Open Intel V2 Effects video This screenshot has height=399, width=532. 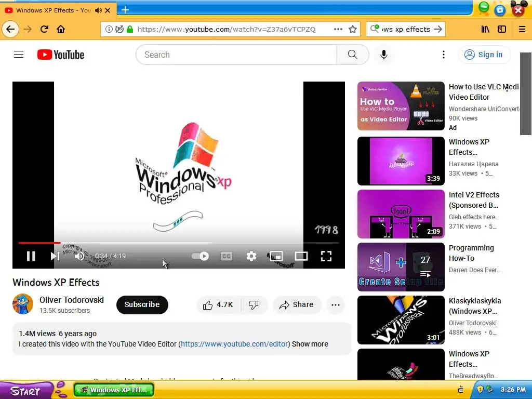(x=401, y=214)
